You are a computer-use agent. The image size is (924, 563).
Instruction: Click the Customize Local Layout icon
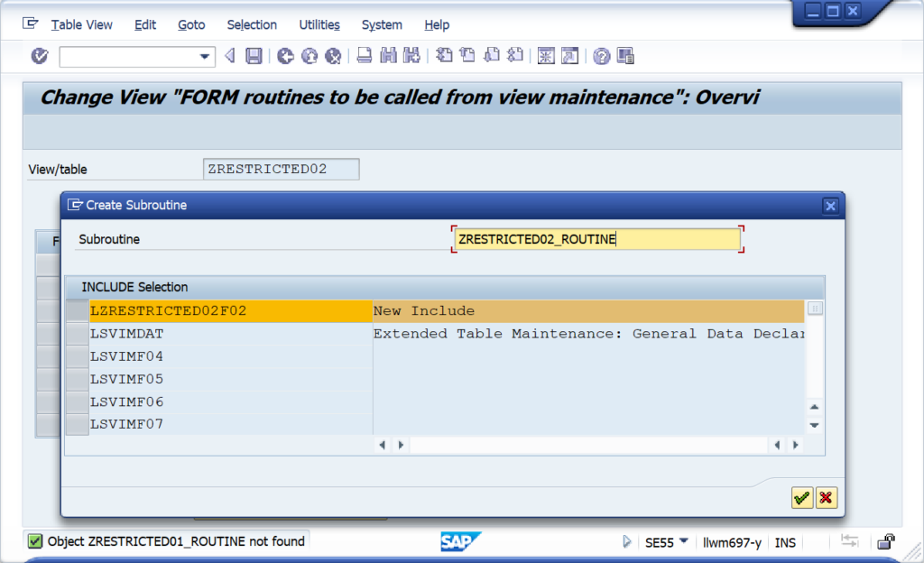(x=625, y=57)
